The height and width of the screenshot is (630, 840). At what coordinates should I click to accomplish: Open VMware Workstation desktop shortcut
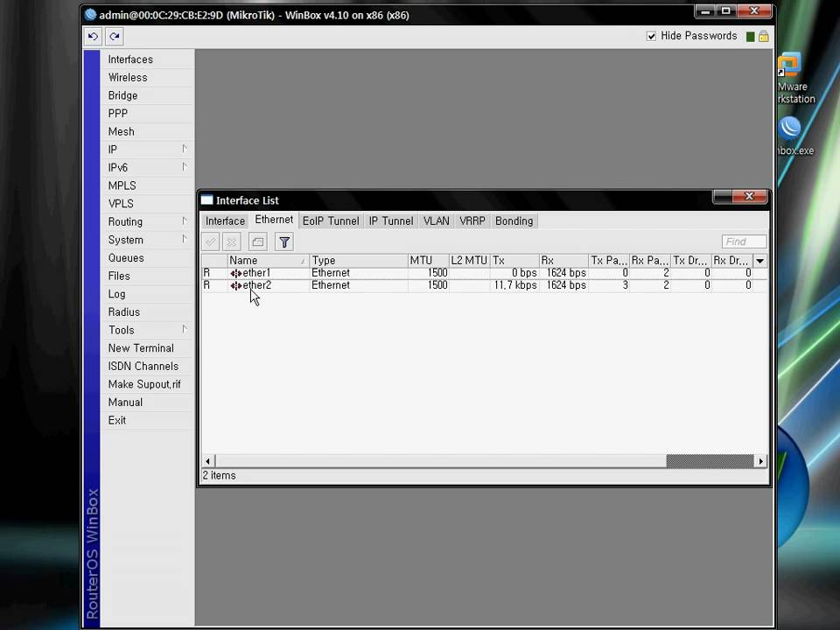click(796, 79)
